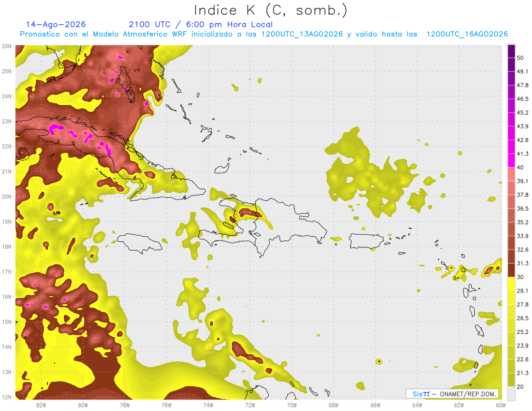Image resolution: width=532 pixels, height=411 pixels.
Task: Click the color bar value '23.9'
Action: click(x=523, y=346)
